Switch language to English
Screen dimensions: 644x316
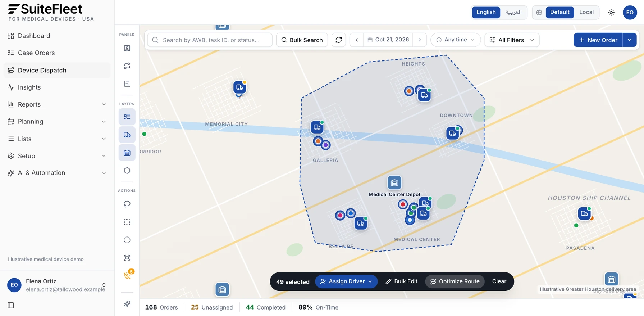(486, 12)
